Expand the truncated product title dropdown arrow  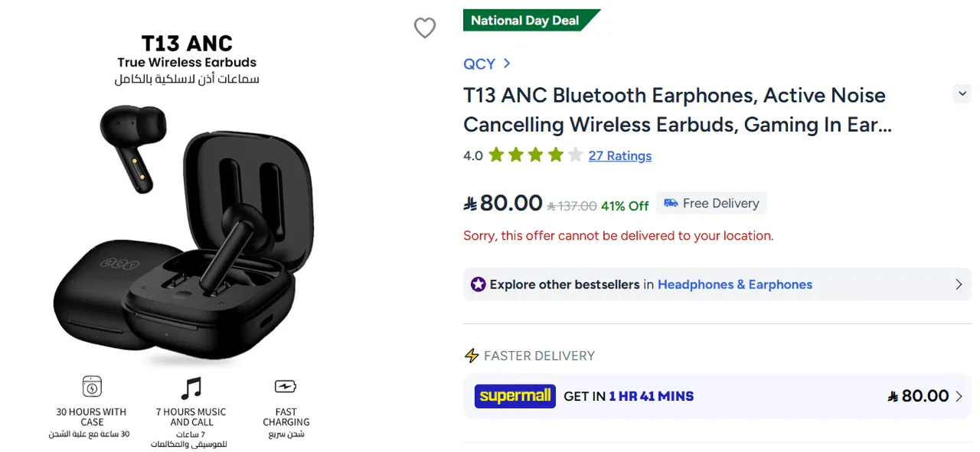pos(962,93)
